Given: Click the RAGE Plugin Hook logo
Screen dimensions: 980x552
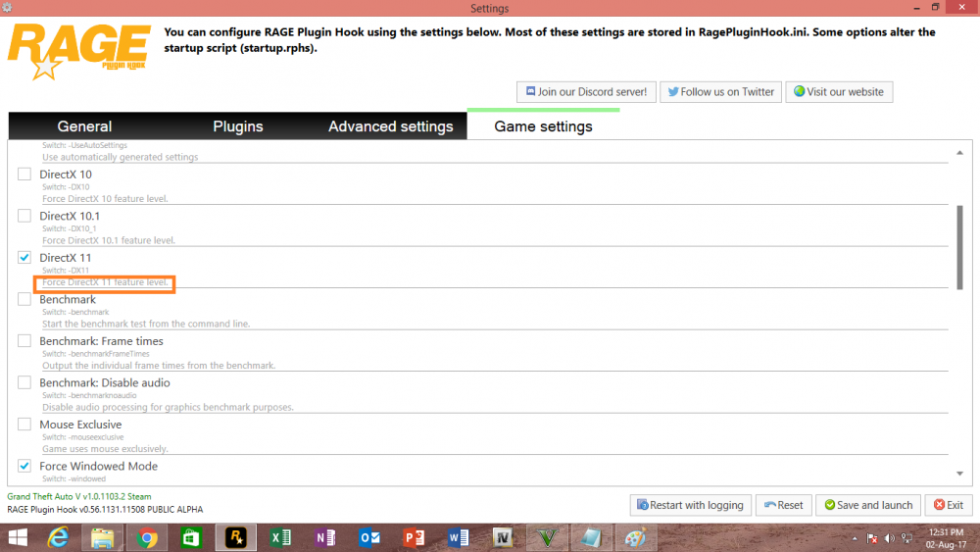Looking at the screenshot, I should pyautogui.click(x=78, y=52).
